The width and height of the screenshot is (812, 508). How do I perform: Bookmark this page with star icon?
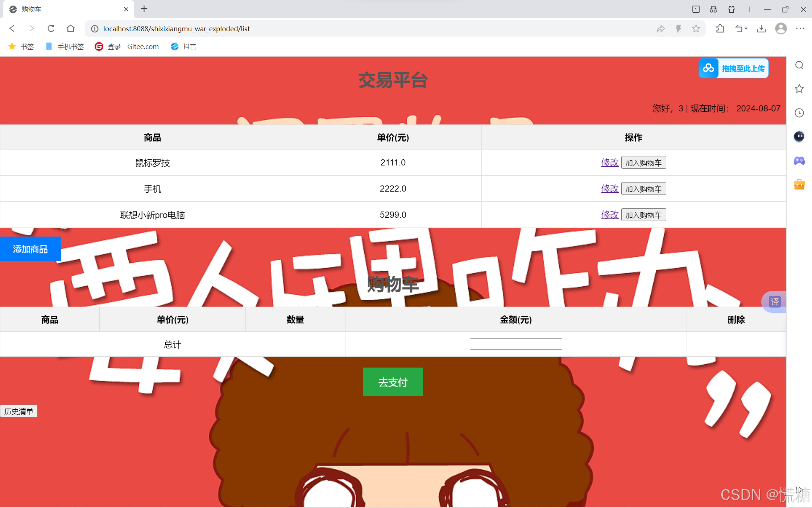[696, 29]
